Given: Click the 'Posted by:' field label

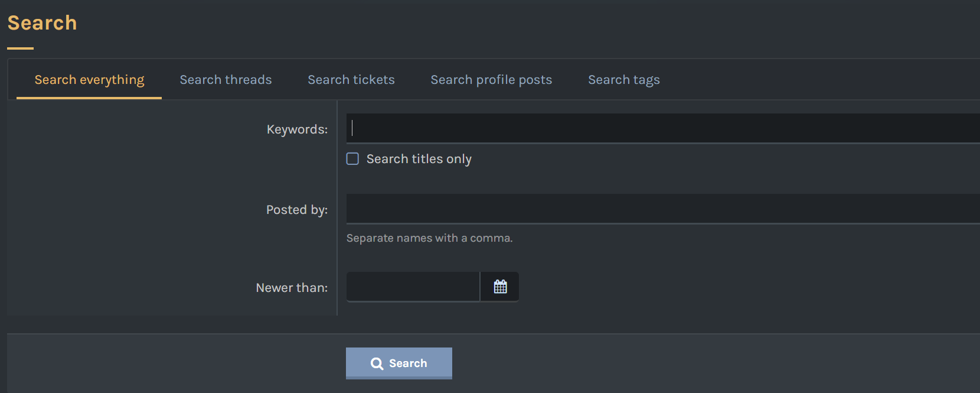Looking at the screenshot, I should point(297,210).
